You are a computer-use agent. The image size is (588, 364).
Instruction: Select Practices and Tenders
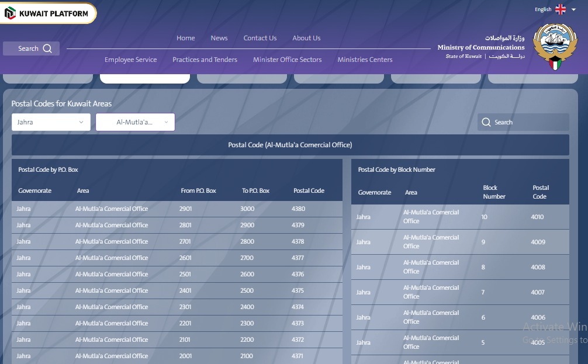point(205,59)
